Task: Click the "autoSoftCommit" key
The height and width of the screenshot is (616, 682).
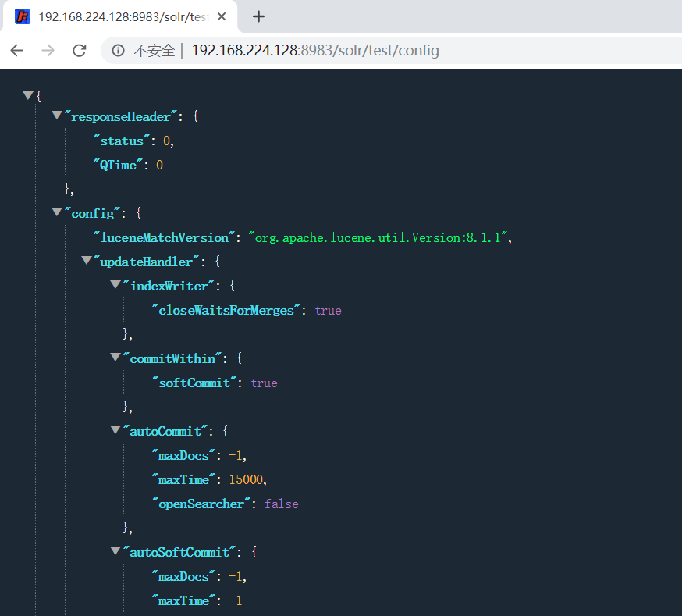Action: pyautogui.click(x=179, y=553)
